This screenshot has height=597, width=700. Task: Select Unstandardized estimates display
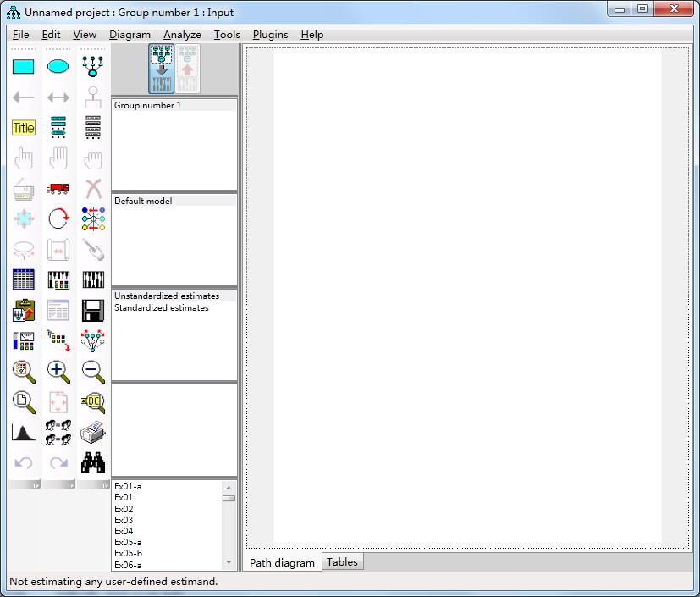[x=166, y=296]
